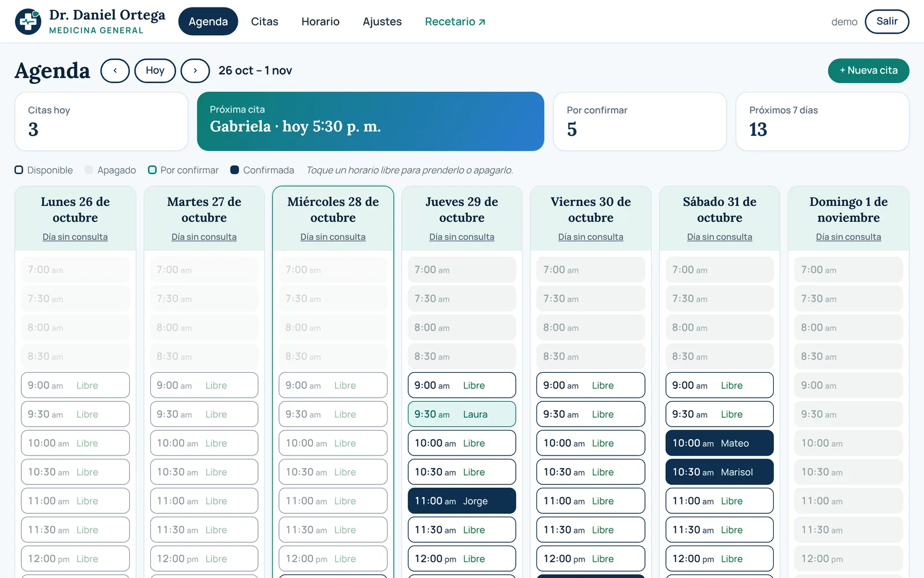The width and height of the screenshot is (924, 578).
Task: Click the Citas hoy summary card
Action: coord(101,121)
